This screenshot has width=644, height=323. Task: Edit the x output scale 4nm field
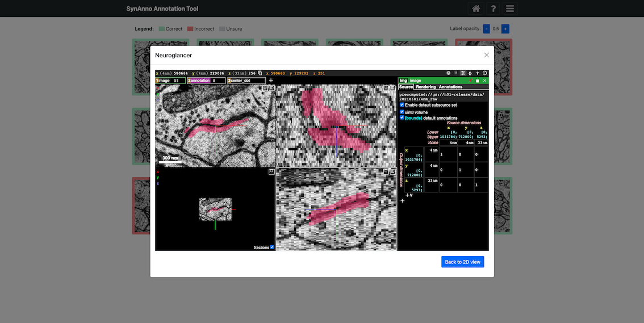coord(431,154)
